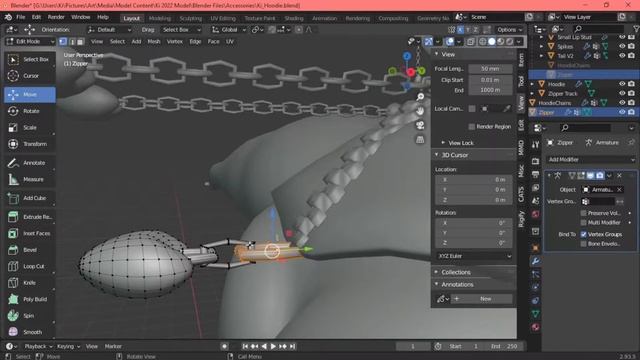Hide the Hoodie object in outliner
The width and height of the screenshot is (640, 360).
tap(622, 84)
